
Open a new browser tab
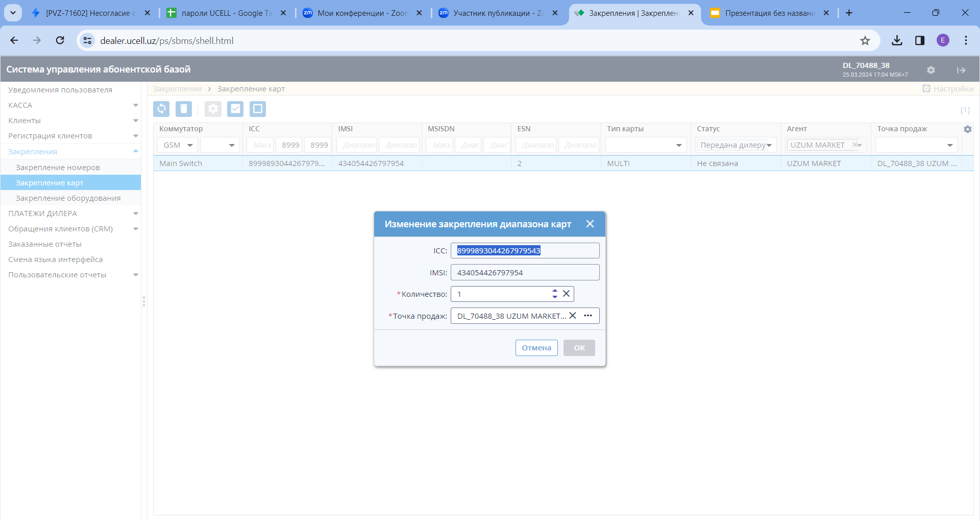[849, 13]
